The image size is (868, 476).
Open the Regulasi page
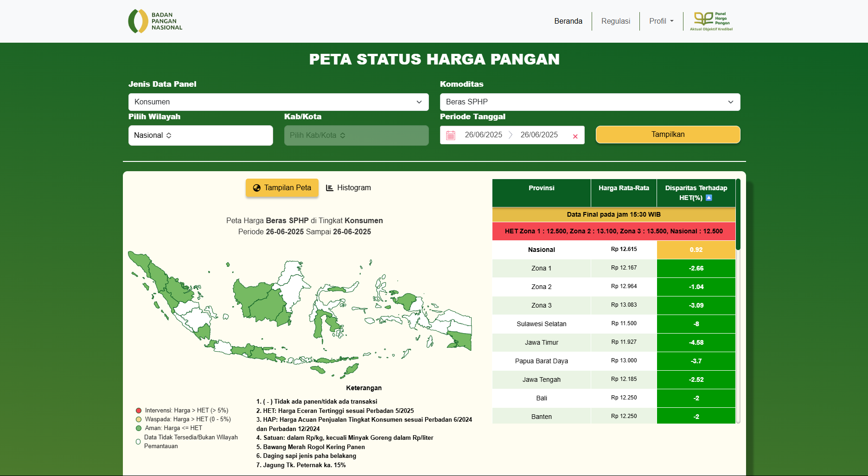tap(615, 21)
